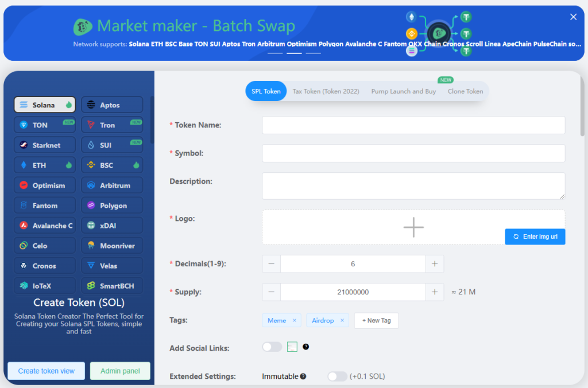
Task: Select the first banner carousel indicator
Action: (x=275, y=53)
